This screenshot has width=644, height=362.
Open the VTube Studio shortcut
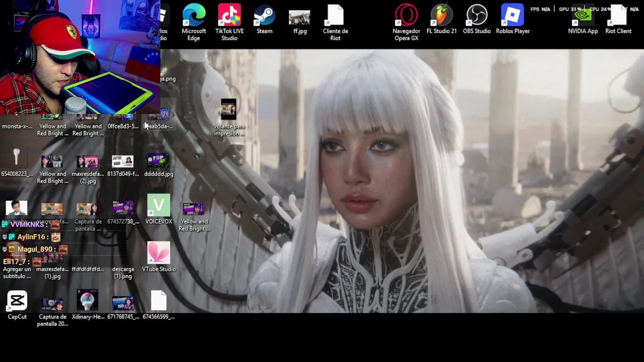[158, 257]
